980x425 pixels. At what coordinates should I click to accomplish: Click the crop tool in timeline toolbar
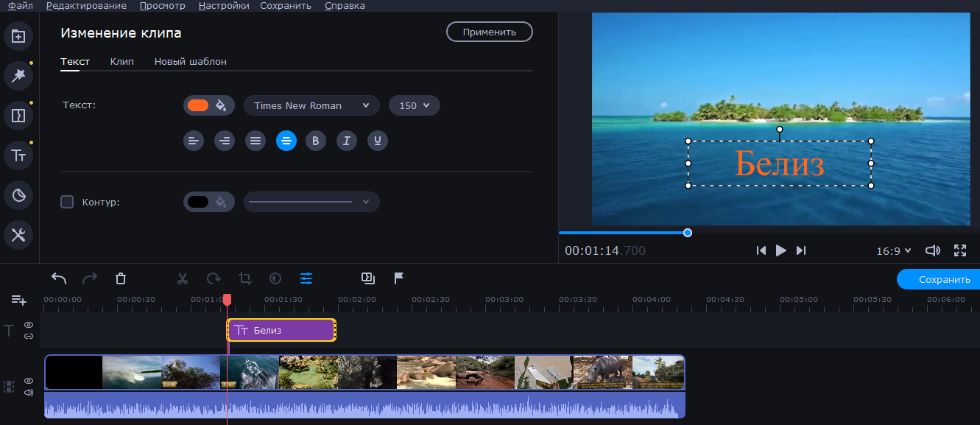coord(245,278)
